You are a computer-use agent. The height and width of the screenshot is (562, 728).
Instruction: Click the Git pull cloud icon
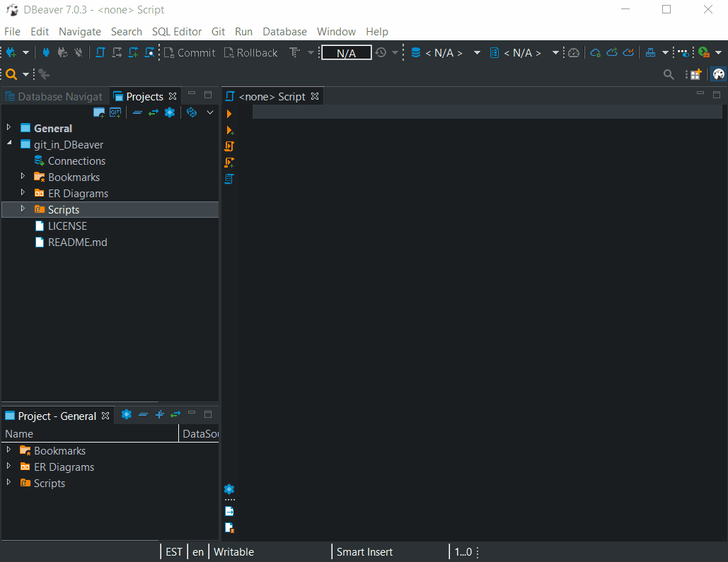point(628,52)
